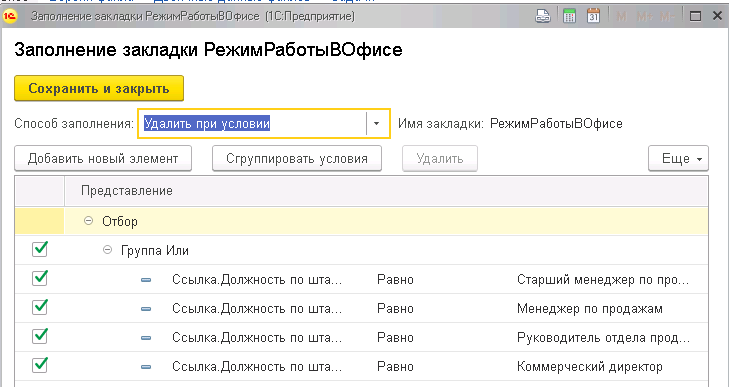Collapse the Группа Или tree node
The height and width of the screenshot is (387, 729).
107,250
